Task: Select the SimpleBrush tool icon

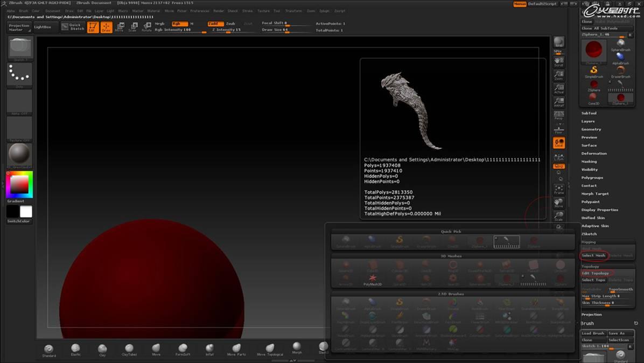Action: (x=594, y=72)
